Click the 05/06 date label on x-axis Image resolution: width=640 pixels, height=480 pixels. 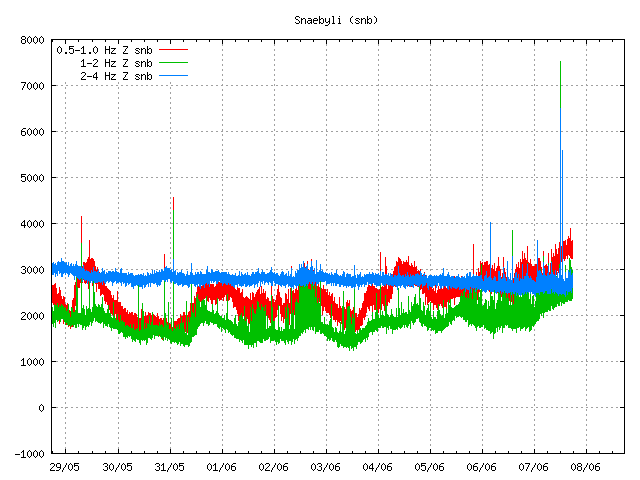pos(430,467)
